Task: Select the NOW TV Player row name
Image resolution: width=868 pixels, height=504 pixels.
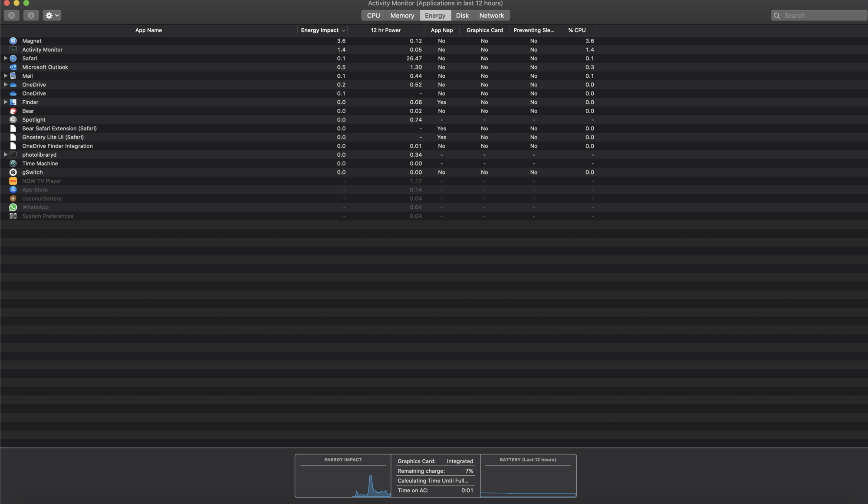Action: 42,181
